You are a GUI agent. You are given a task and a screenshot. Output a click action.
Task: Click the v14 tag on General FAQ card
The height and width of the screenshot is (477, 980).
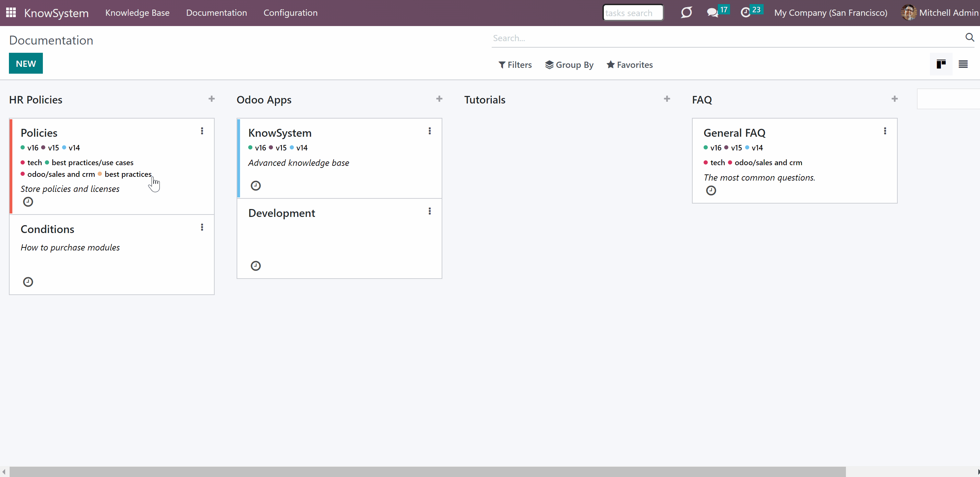click(x=754, y=148)
